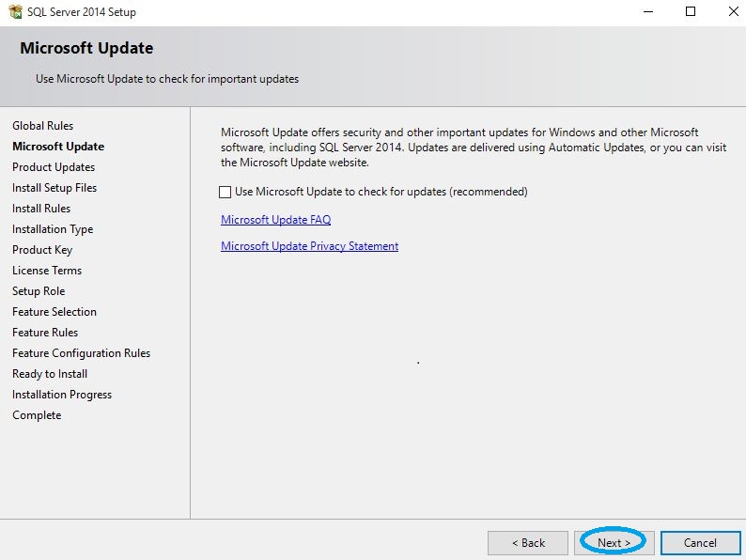Click the Microsoft Update page heading
This screenshot has width=746, height=560.
click(86, 48)
